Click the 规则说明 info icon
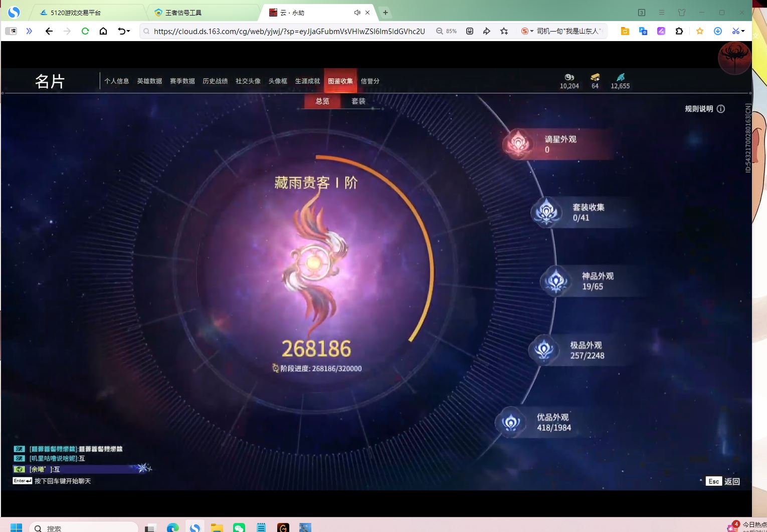Image resolution: width=767 pixels, height=532 pixels. 721,109
